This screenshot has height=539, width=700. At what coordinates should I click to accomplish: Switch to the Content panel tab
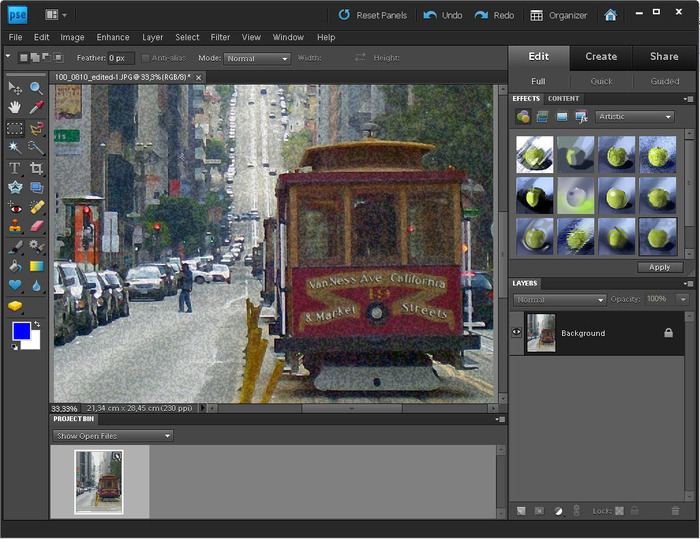tap(563, 99)
